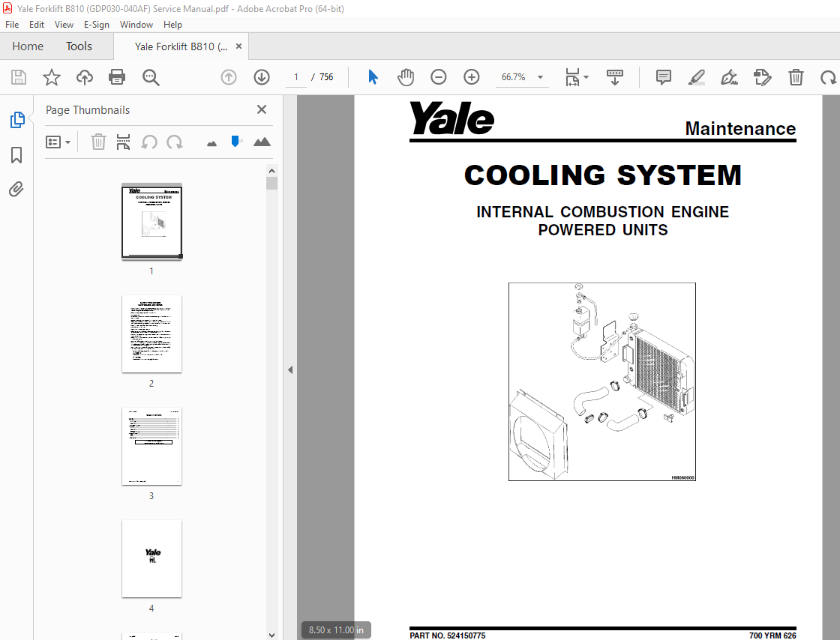This screenshot has width=840, height=640.
Task: Rotate thumbnail clockwise
Action: tap(175, 142)
